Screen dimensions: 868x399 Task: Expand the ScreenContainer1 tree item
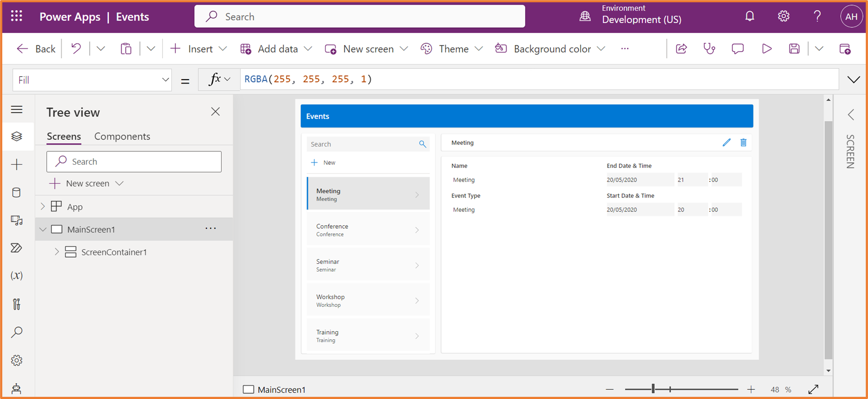(x=57, y=252)
